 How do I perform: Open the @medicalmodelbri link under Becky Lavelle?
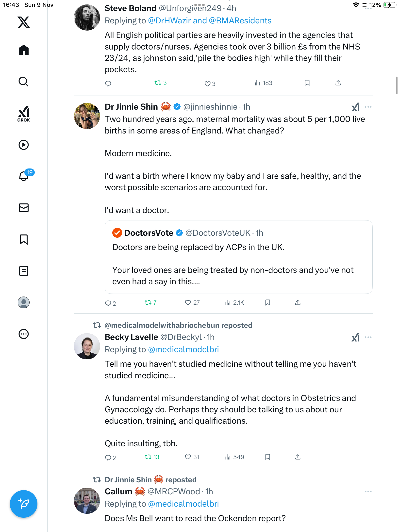[x=183, y=349]
